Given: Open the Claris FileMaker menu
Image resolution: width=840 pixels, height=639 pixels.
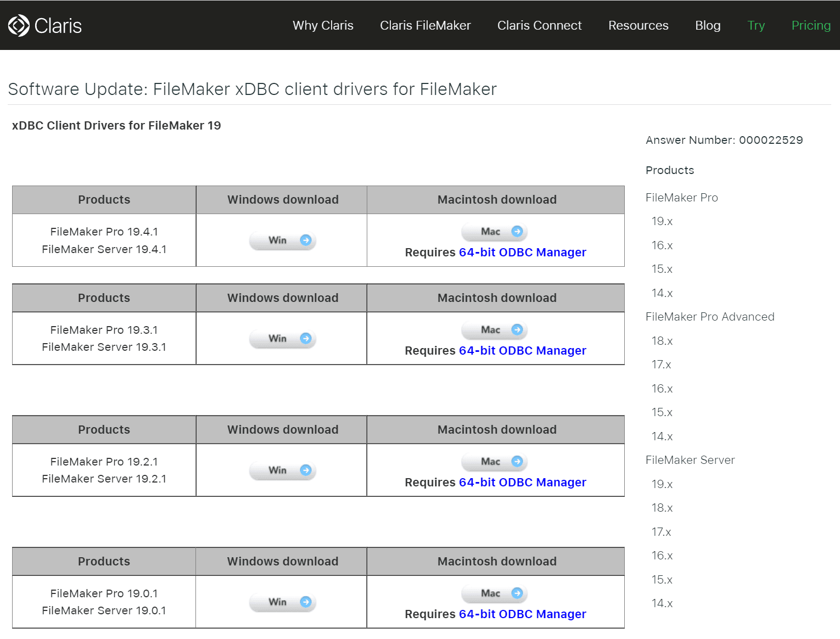Looking at the screenshot, I should (x=425, y=25).
